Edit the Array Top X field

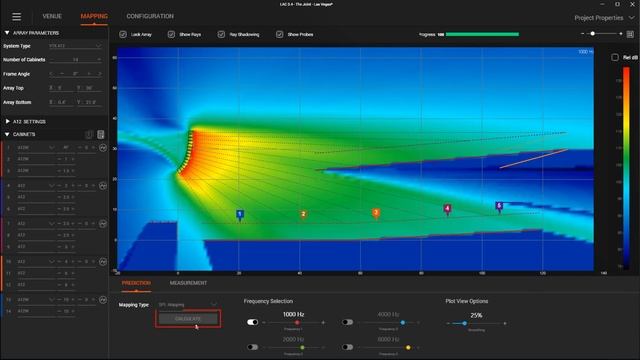click(61, 88)
